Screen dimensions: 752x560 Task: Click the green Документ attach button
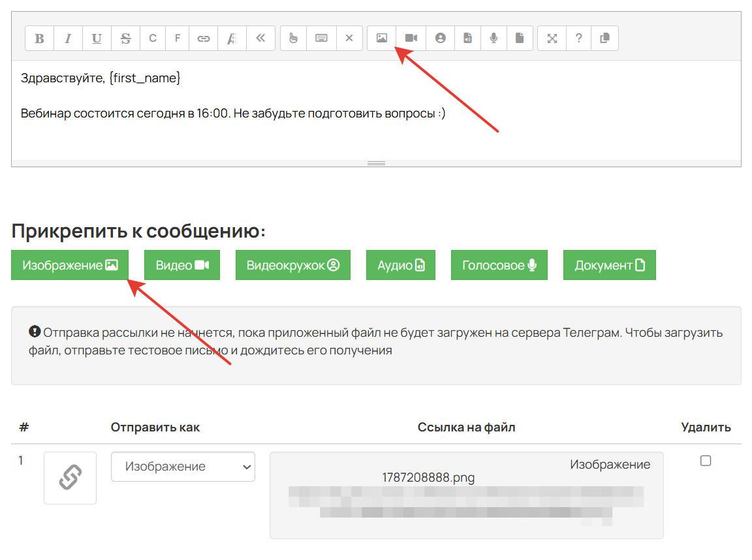[x=610, y=265]
